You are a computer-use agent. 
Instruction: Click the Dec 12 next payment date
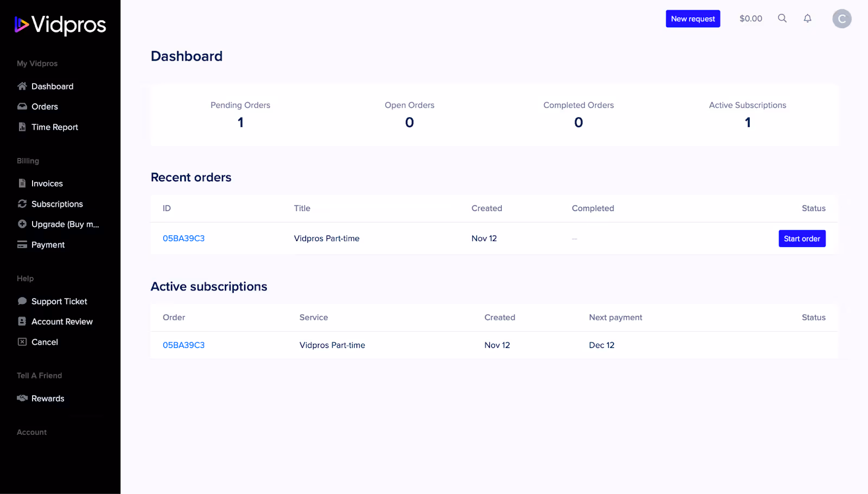tap(602, 345)
